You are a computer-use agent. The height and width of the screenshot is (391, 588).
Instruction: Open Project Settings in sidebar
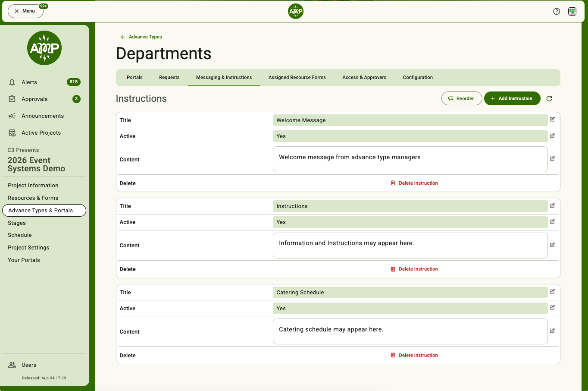[28, 248]
